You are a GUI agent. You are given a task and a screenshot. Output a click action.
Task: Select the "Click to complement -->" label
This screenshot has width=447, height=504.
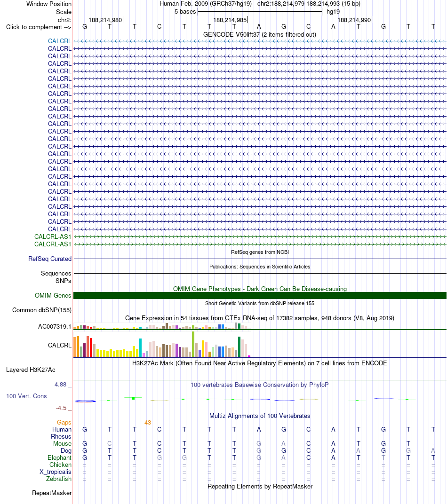click(x=39, y=27)
